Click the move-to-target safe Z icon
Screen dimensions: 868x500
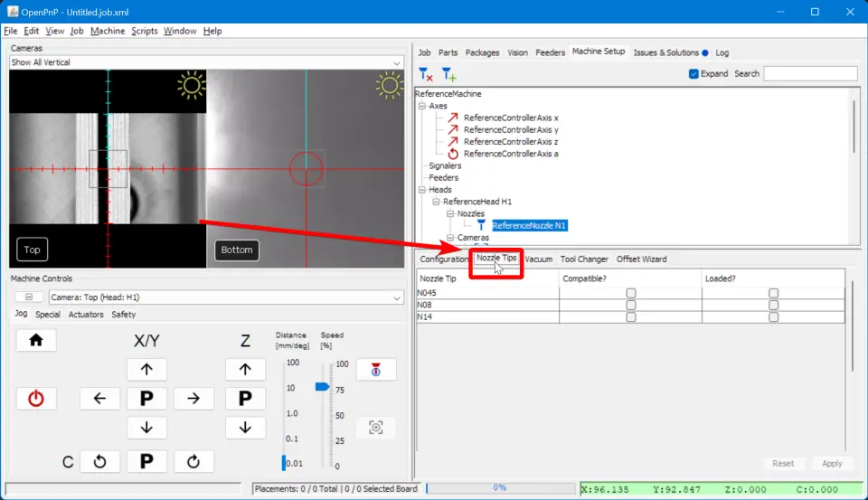(376, 370)
